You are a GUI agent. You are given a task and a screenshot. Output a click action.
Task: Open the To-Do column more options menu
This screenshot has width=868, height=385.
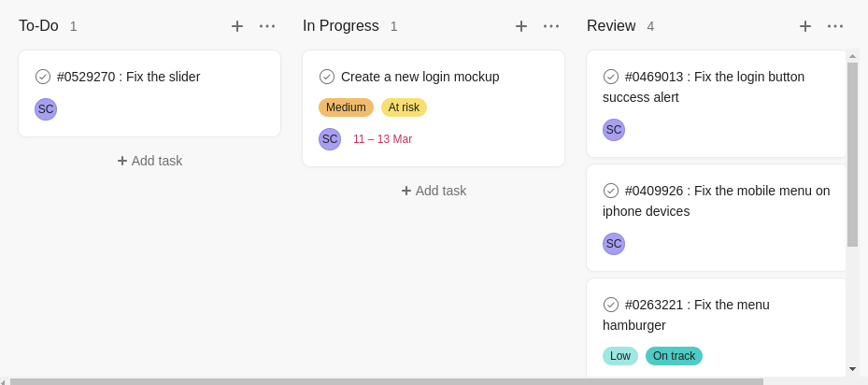[267, 26]
